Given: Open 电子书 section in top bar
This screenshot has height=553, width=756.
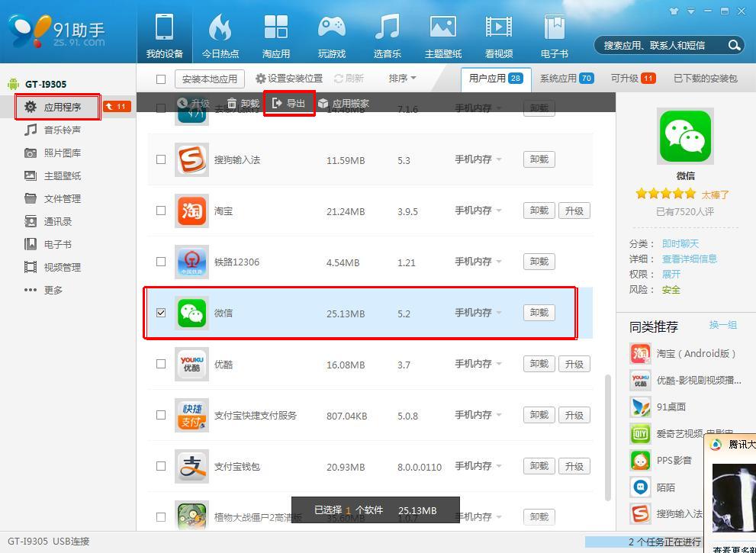Looking at the screenshot, I should coord(555,37).
